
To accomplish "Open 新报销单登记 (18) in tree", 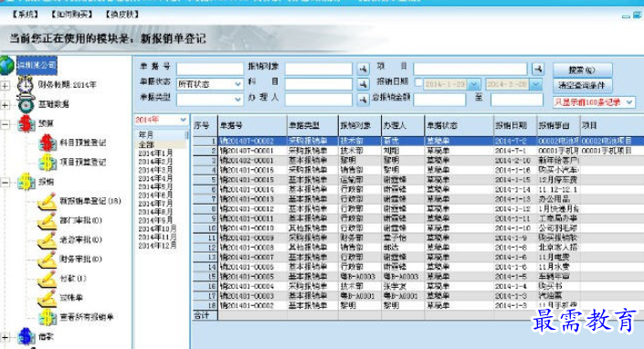I will pos(90,201).
